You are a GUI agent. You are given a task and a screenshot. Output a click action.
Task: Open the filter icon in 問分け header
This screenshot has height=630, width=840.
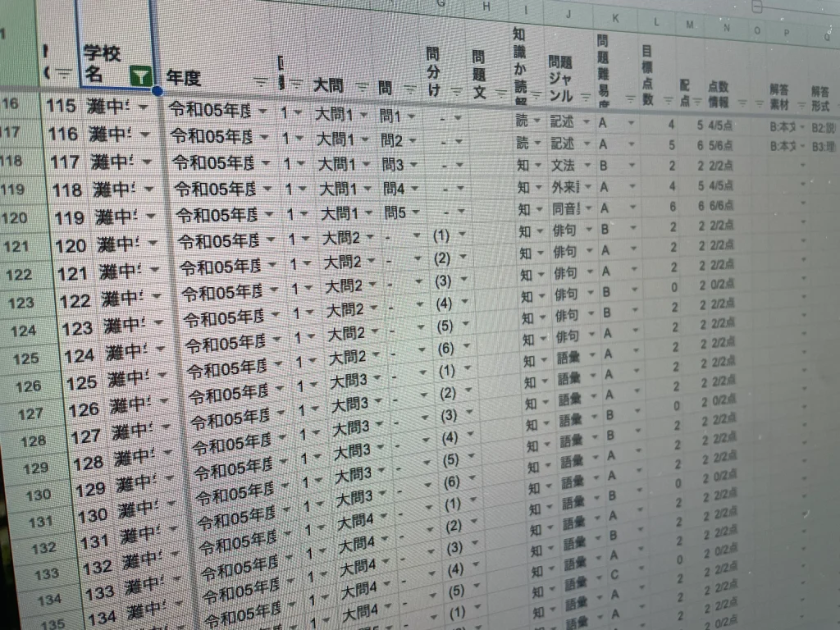(x=457, y=91)
